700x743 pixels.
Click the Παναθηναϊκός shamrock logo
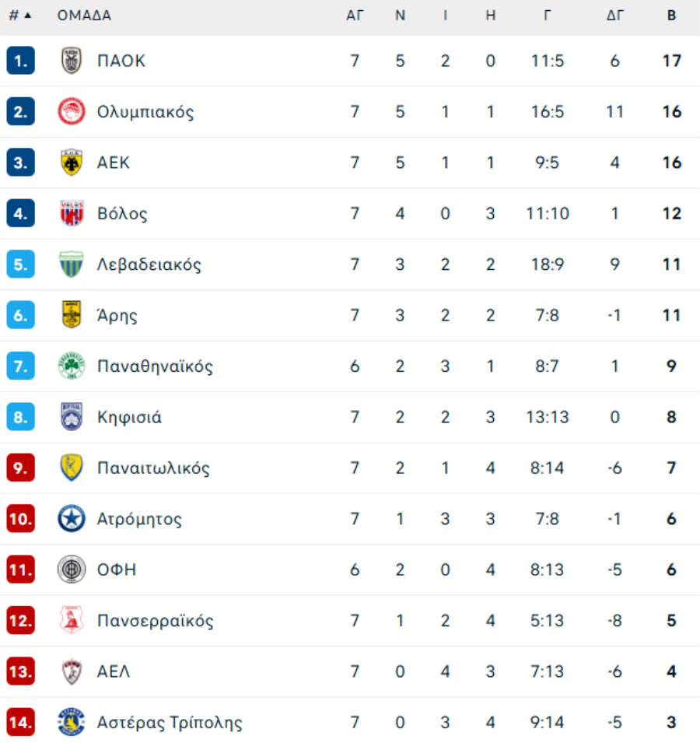[x=72, y=366]
